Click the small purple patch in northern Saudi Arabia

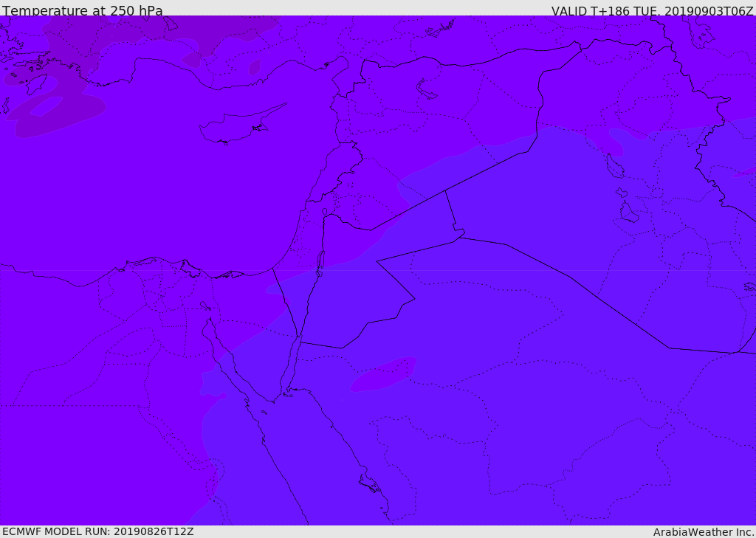383,374
